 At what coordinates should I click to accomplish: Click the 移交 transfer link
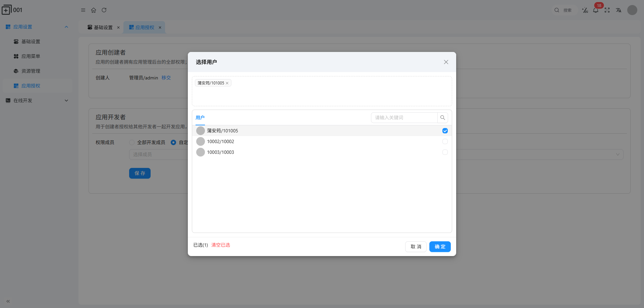166,78
